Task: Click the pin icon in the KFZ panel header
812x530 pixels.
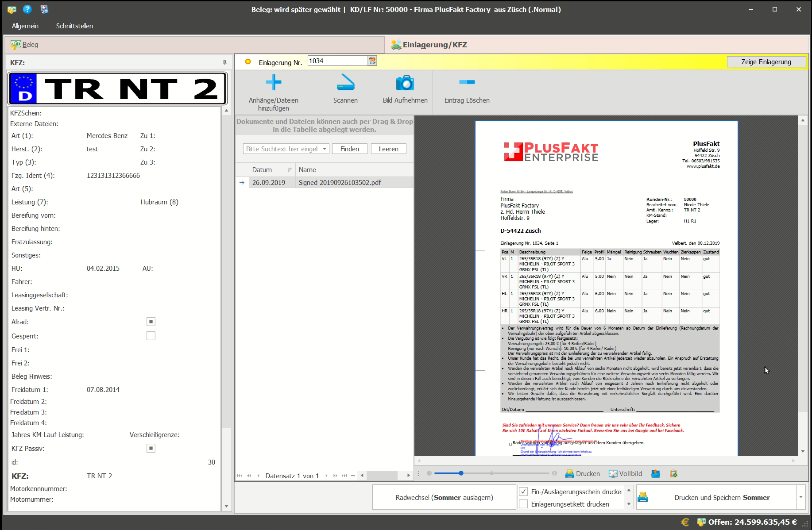Action: click(x=224, y=62)
